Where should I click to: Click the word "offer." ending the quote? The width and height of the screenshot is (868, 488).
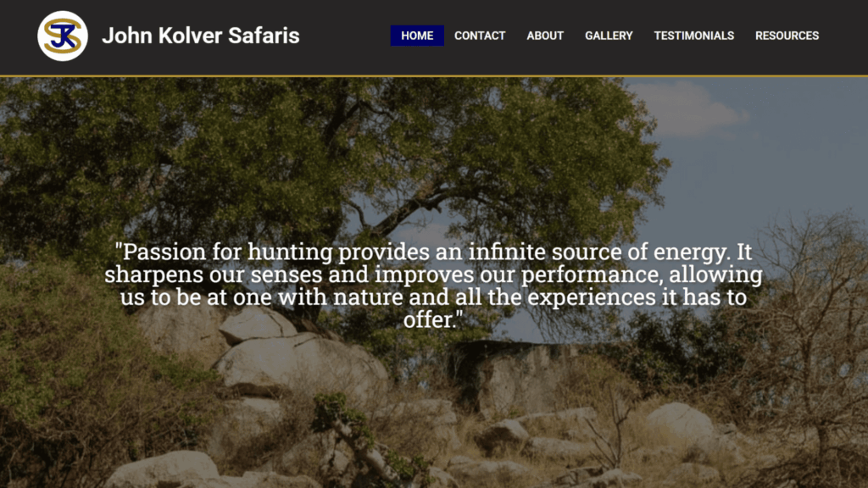(x=433, y=319)
